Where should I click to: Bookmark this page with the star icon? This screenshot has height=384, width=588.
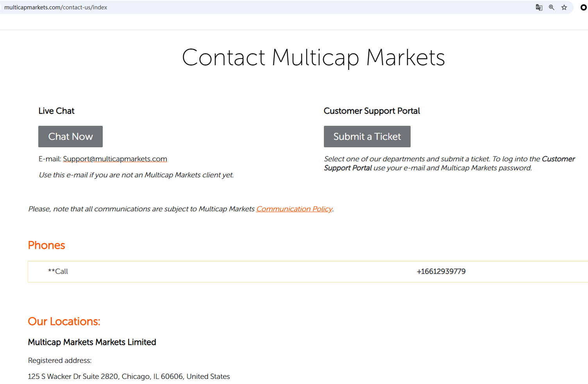click(x=564, y=7)
